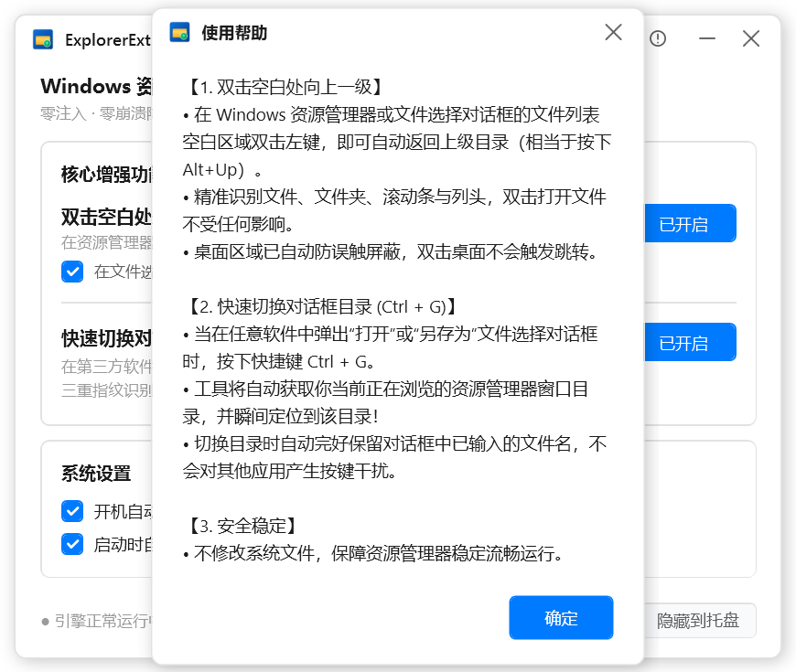Click the 【3. 安全稳定】 heading
The image size is (796, 672).
click(x=242, y=526)
